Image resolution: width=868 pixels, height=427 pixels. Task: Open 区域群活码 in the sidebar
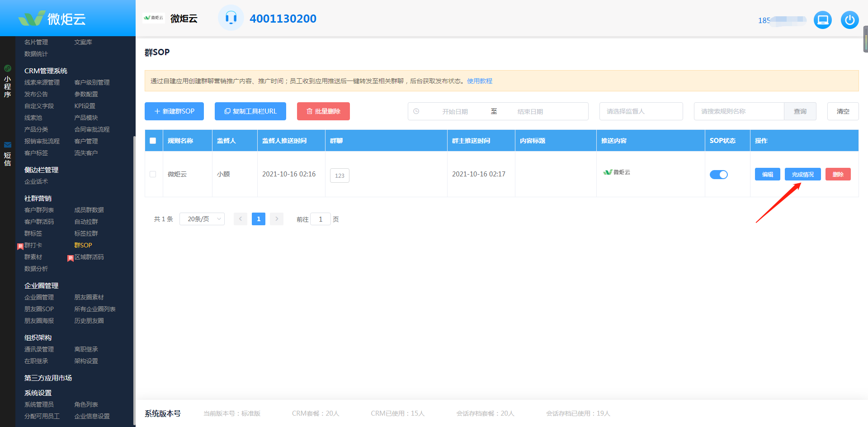pyautogui.click(x=89, y=257)
